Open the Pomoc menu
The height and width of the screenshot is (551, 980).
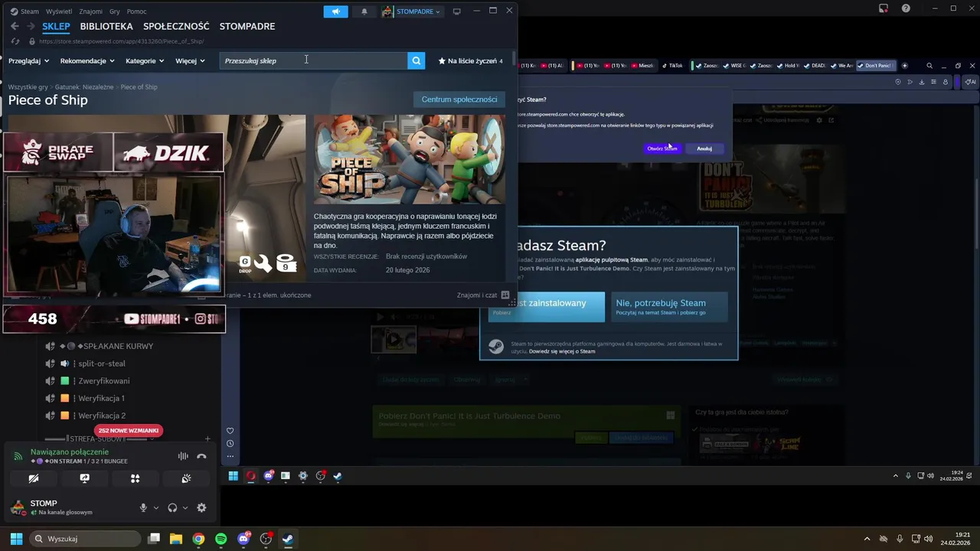click(136, 11)
